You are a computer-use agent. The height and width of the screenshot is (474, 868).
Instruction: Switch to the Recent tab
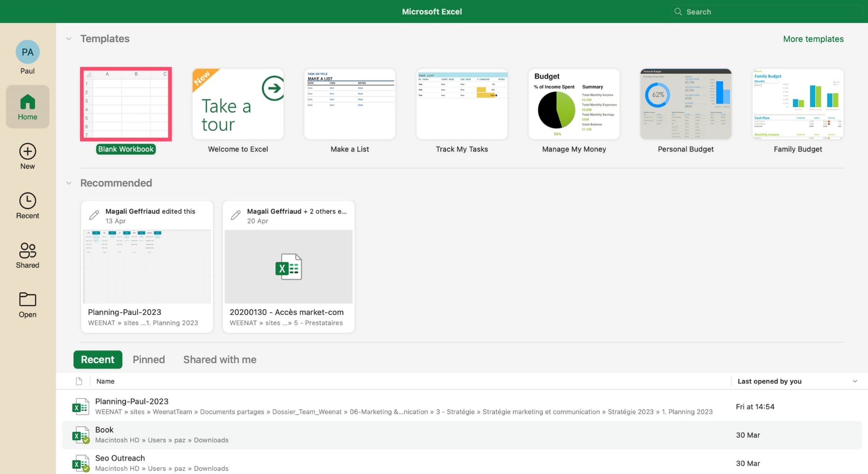coord(98,360)
